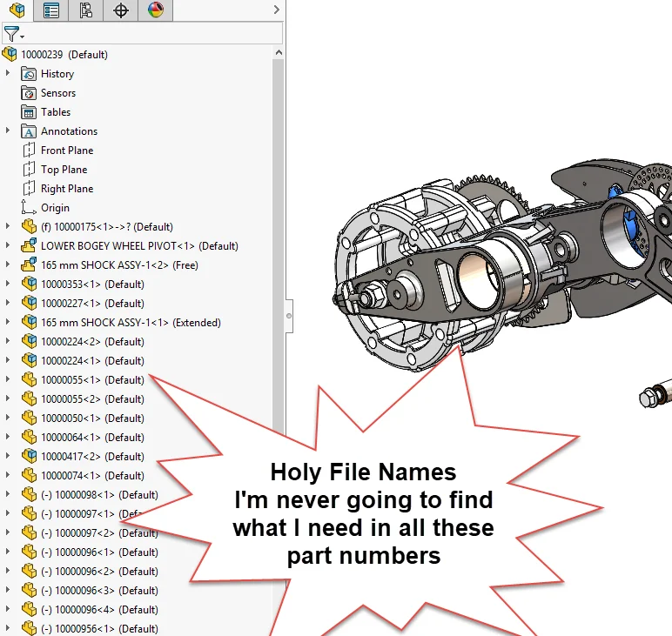Click the Origin icon in tree
Image resolution: width=672 pixels, height=636 pixels.
tap(29, 208)
